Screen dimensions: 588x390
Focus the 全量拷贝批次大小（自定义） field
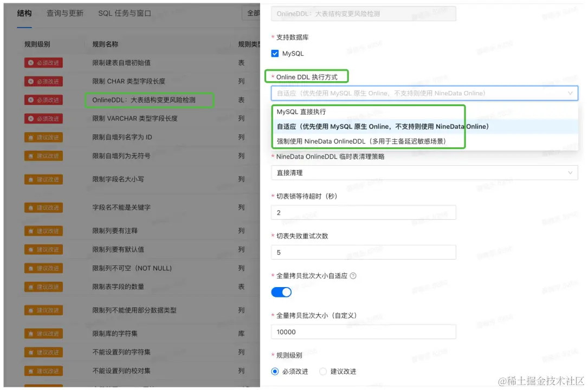[364, 331]
